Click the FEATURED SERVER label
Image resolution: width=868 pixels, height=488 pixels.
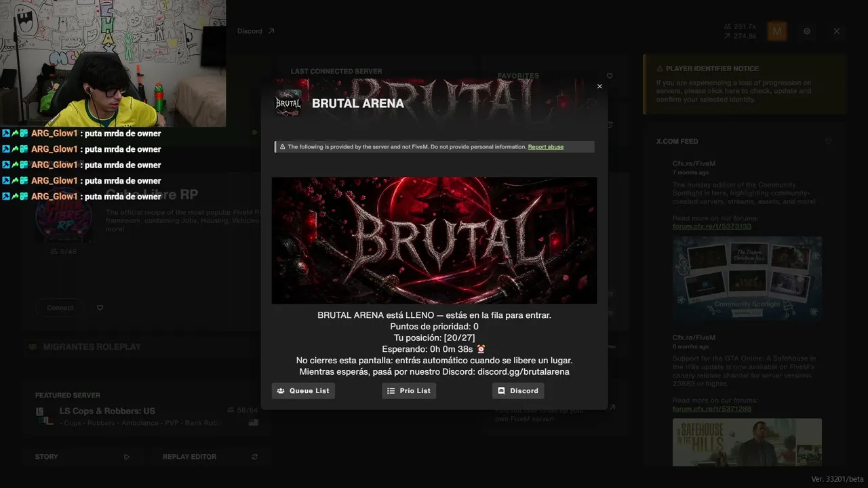(68, 395)
